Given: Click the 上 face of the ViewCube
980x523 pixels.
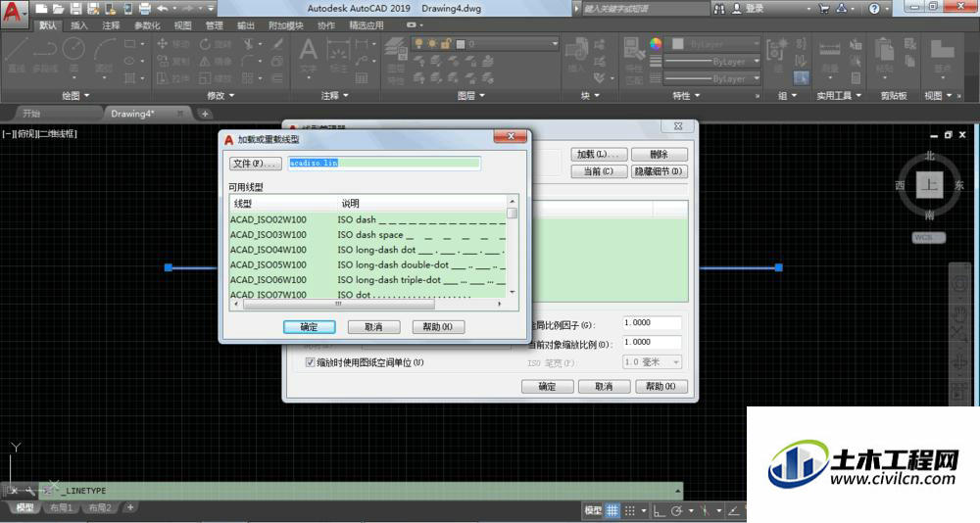Looking at the screenshot, I should [929, 185].
